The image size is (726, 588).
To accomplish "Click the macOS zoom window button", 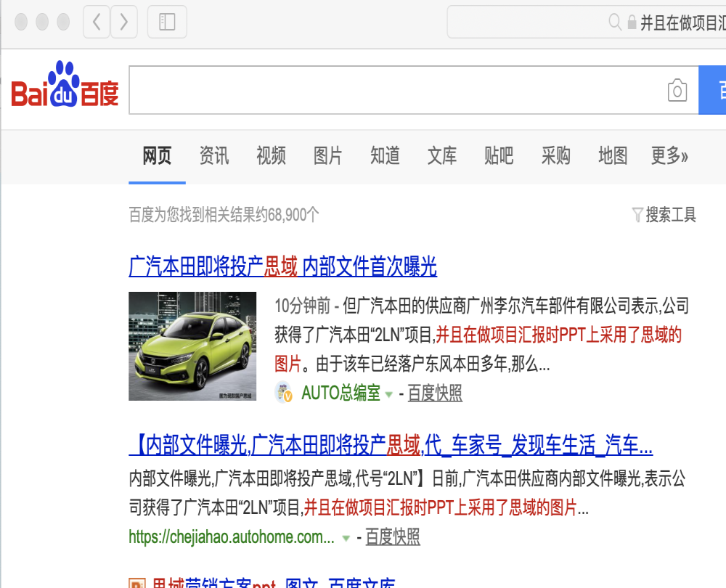I will pos(63,22).
